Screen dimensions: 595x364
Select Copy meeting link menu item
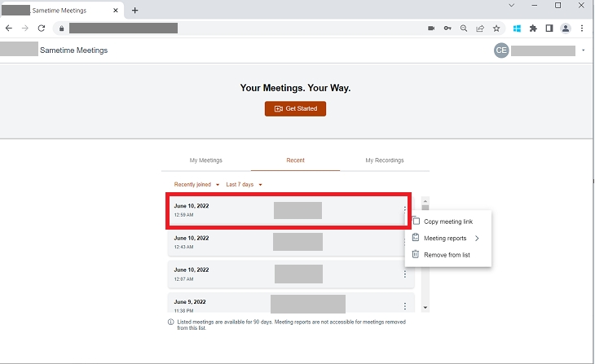click(447, 221)
